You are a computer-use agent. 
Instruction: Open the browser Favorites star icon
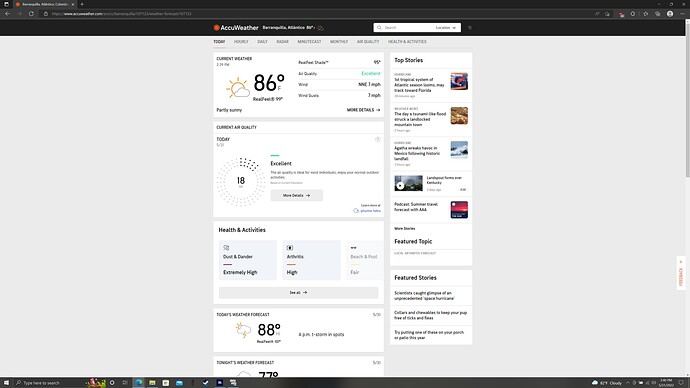pos(646,14)
